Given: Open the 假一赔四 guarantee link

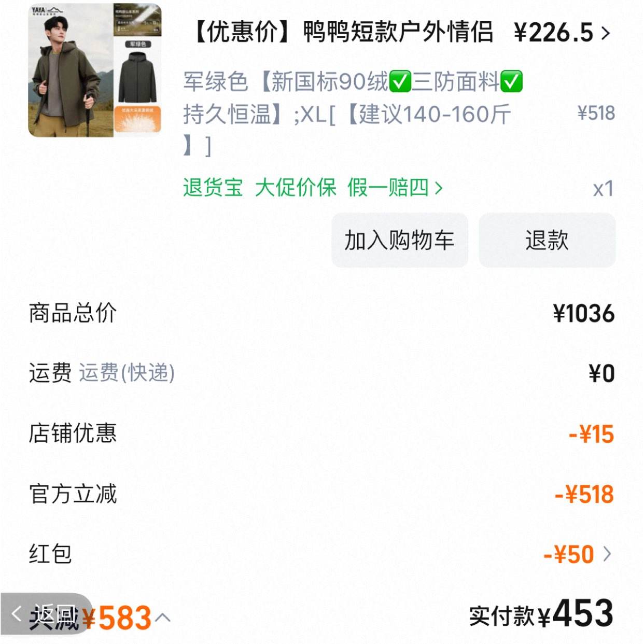Looking at the screenshot, I should tap(388, 187).
